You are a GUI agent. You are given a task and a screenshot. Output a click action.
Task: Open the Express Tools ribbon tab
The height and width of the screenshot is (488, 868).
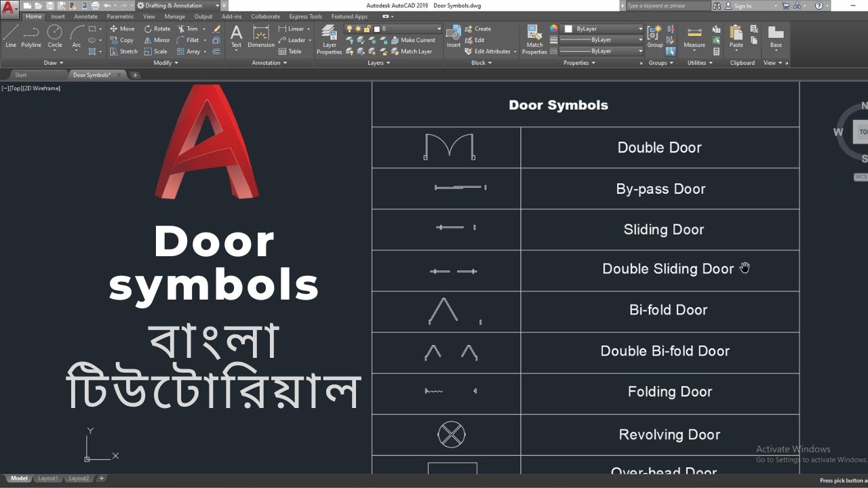[x=306, y=16]
